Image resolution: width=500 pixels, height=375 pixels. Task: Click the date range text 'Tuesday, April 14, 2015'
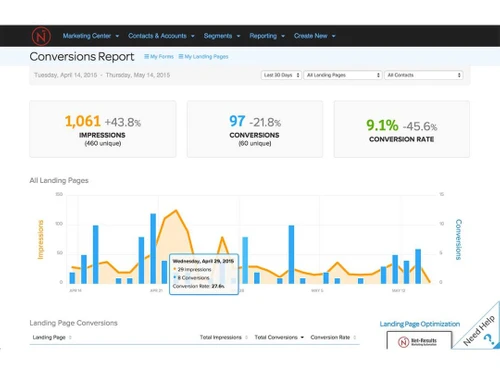pos(66,75)
